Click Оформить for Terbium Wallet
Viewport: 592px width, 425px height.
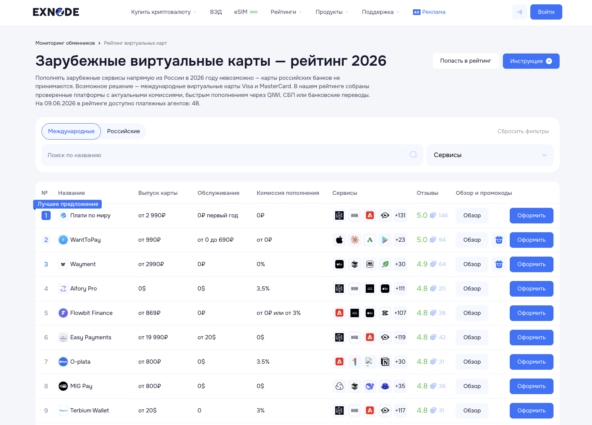pyautogui.click(x=531, y=410)
